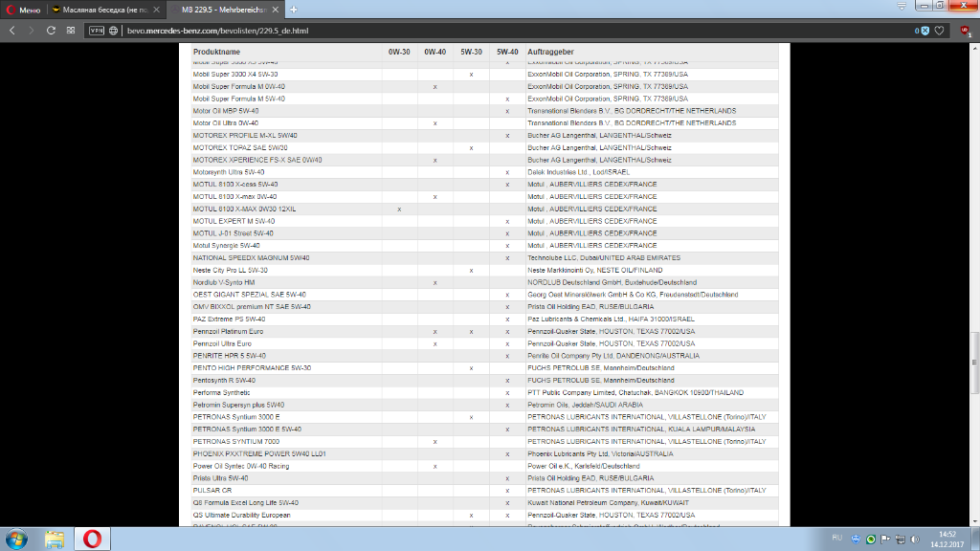
Task: Open the RU language indicator in tray
Action: pos(836,539)
